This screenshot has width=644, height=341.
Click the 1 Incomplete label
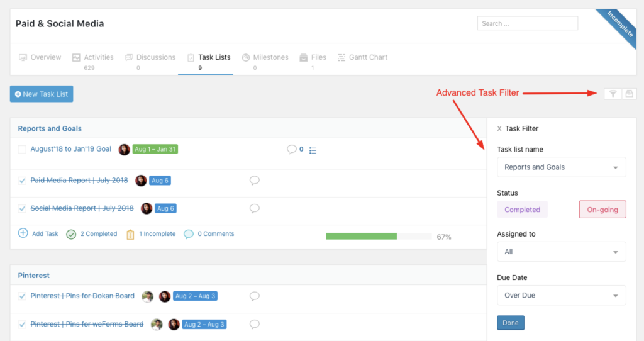tap(157, 234)
